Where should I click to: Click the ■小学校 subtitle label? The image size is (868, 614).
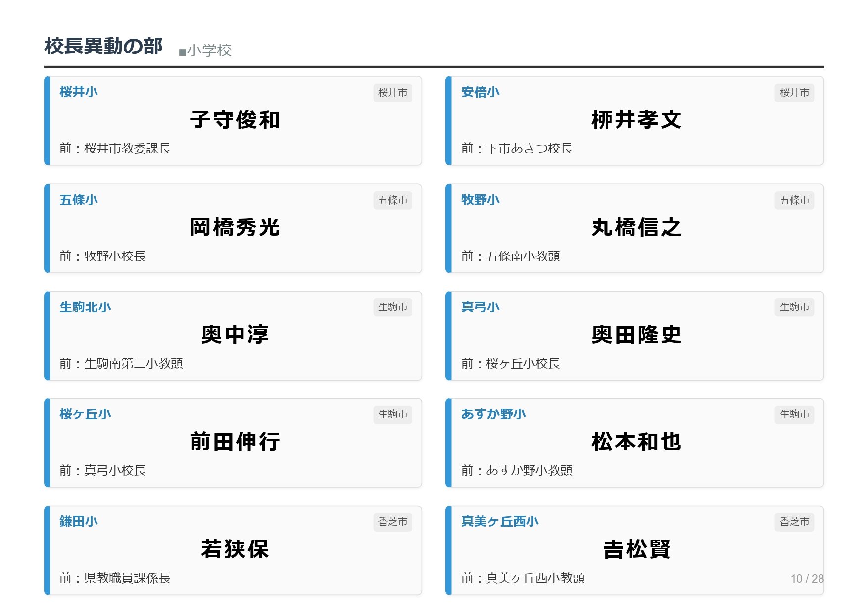205,51
